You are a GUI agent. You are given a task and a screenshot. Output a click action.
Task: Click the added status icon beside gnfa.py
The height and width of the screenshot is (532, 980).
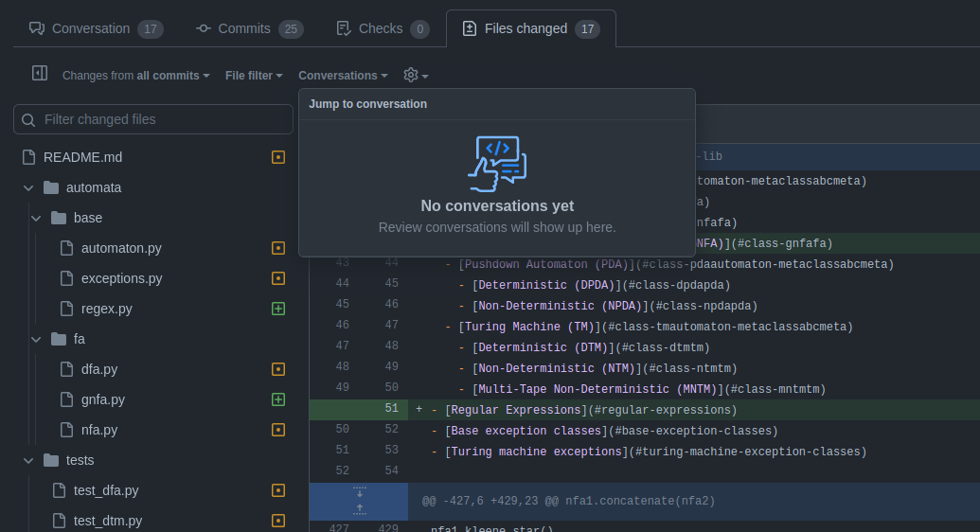(278, 399)
